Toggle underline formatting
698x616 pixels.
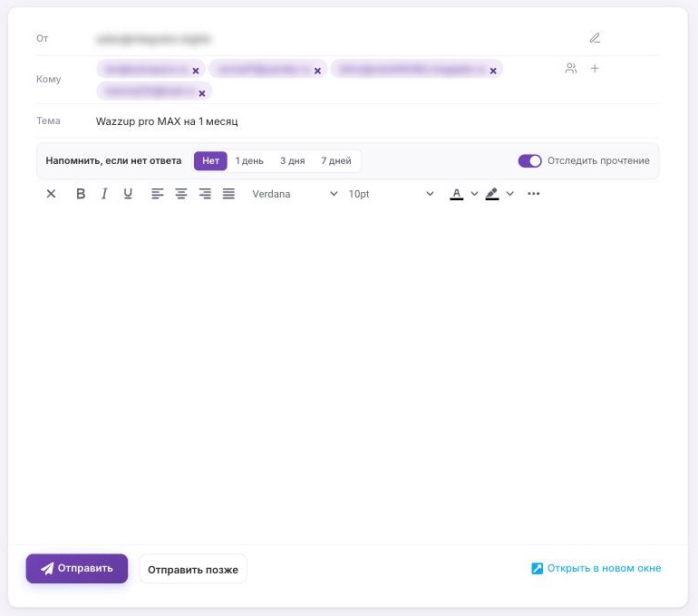pos(128,194)
